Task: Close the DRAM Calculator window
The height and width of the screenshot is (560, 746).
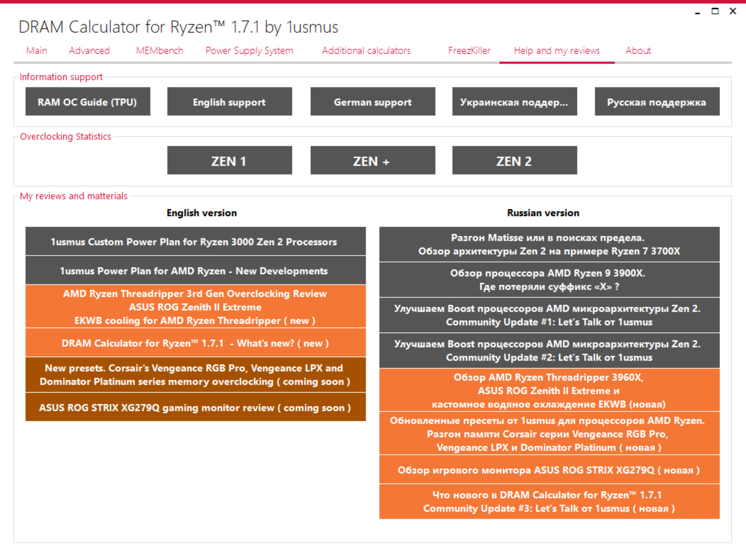Action: (x=733, y=11)
